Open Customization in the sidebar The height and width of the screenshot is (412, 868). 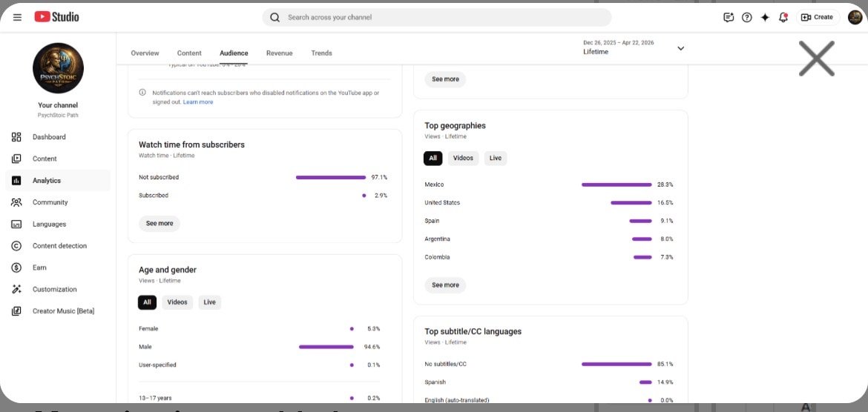pyautogui.click(x=58, y=289)
